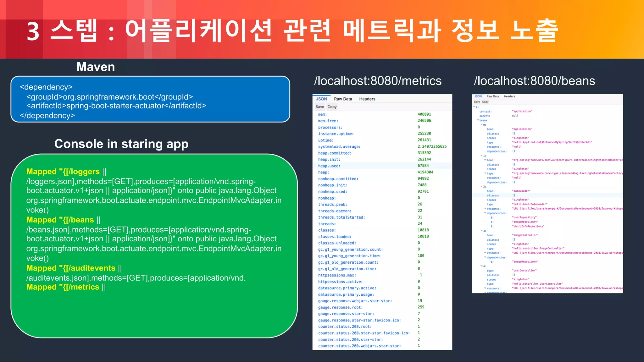Select the processors: metric row
This screenshot has width=644, height=362.
click(382, 127)
